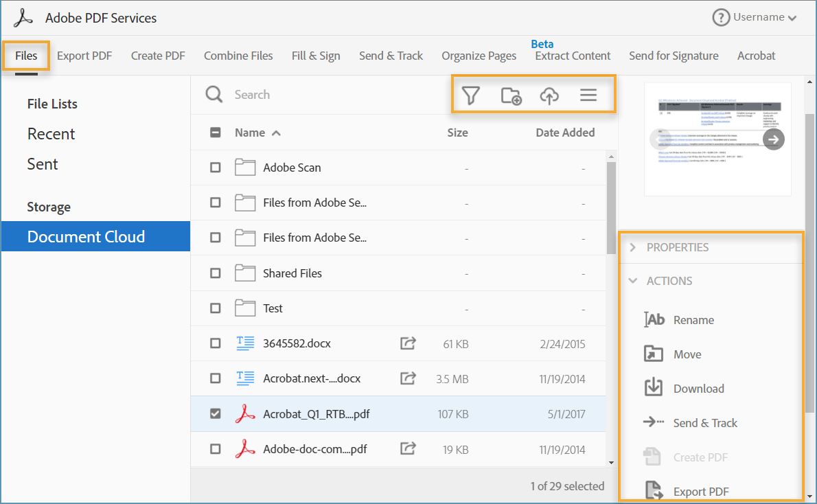
Task: Switch to Export PDF tab
Action: coord(84,56)
